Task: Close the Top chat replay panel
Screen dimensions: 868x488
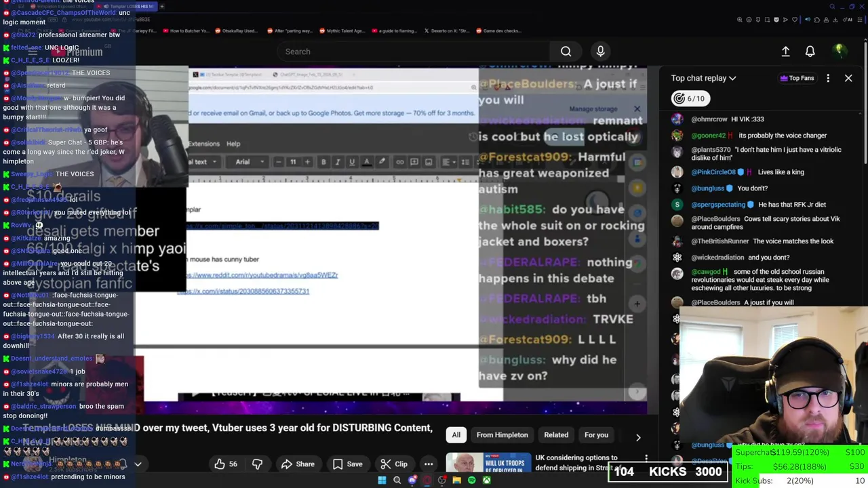Action: 848,78
